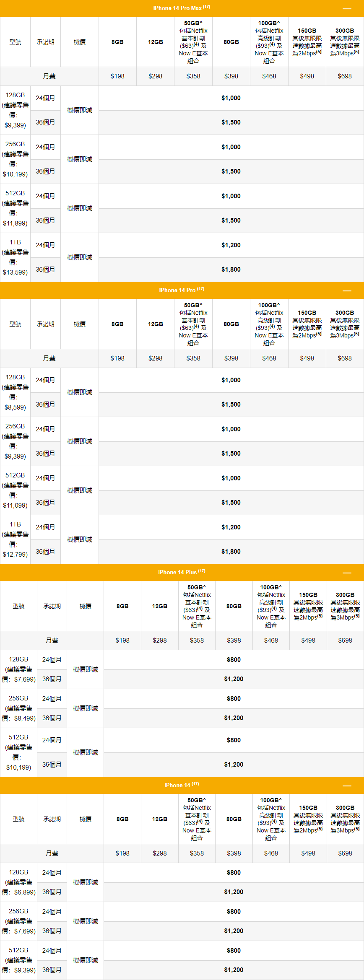The image size is (364, 980).
Task: Click the iPhone 14 Pro 256GB cell priced $9,399
Action: 15,441
